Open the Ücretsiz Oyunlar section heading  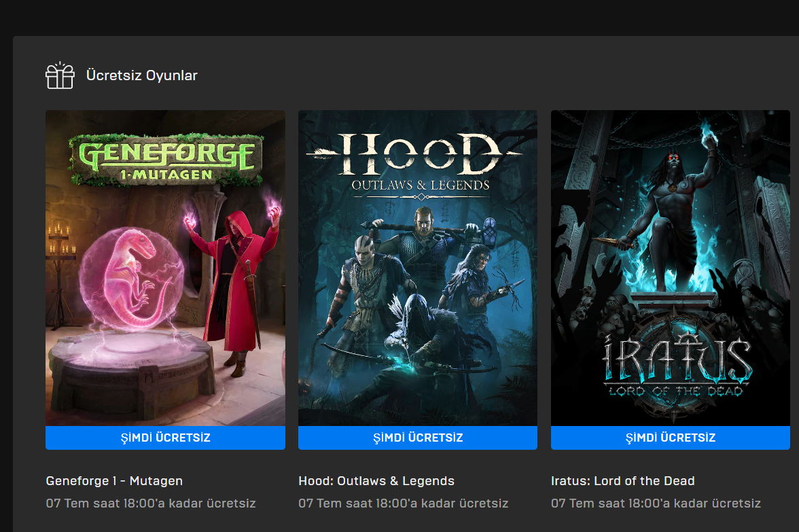[141, 75]
